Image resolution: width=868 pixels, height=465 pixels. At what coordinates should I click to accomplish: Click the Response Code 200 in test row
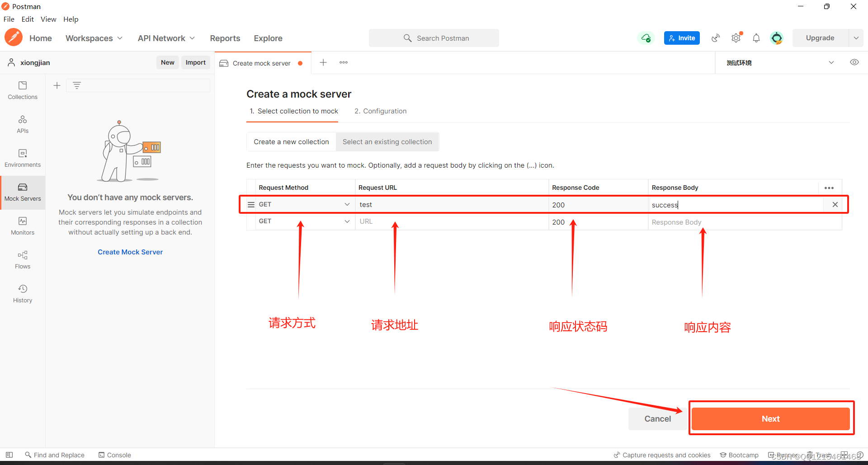(x=599, y=205)
